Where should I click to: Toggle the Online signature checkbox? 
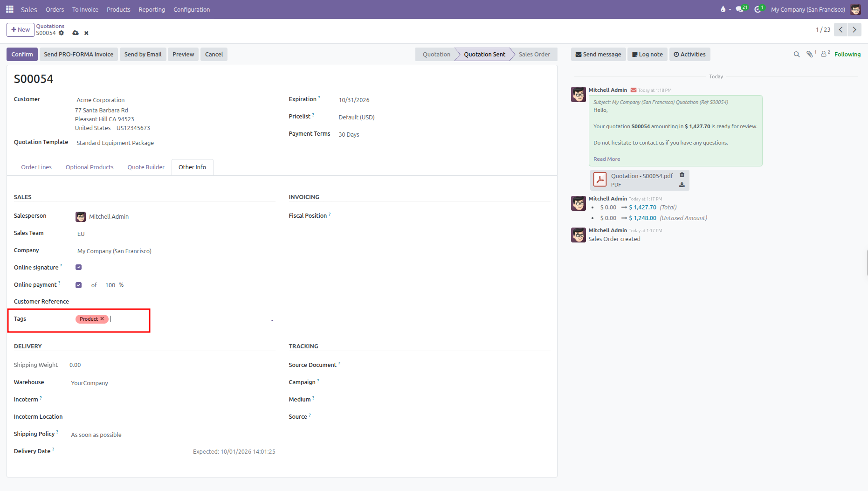pyautogui.click(x=79, y=268)
